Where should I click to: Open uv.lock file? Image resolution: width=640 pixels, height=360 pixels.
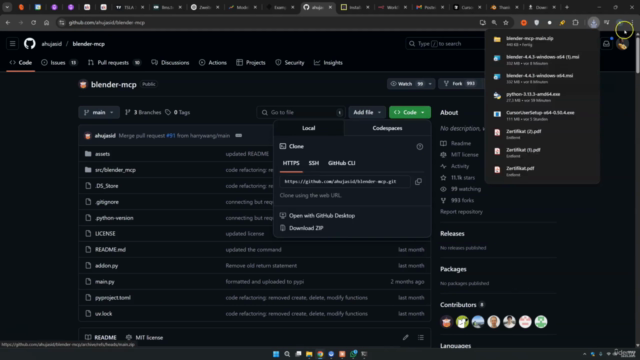coord(103,313)
